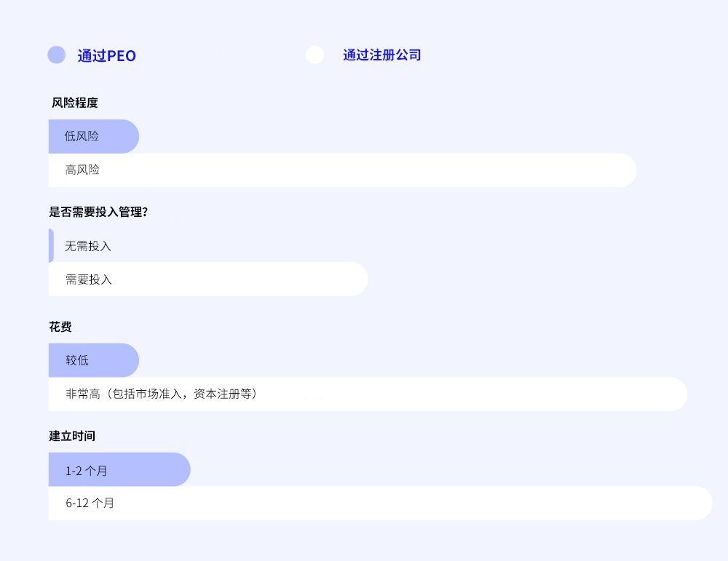Click the 低风险 purple bar
This screenshot has height=561, width=728.
click(93, 137)
